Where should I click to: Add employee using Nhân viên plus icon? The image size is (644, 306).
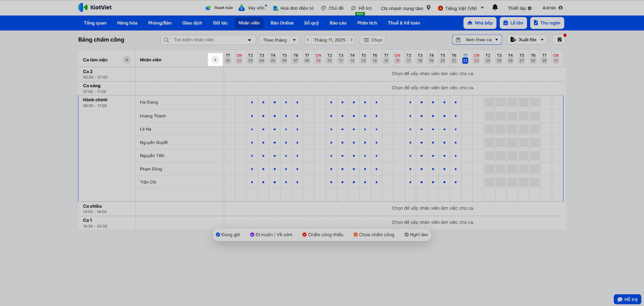coord(215,60)
